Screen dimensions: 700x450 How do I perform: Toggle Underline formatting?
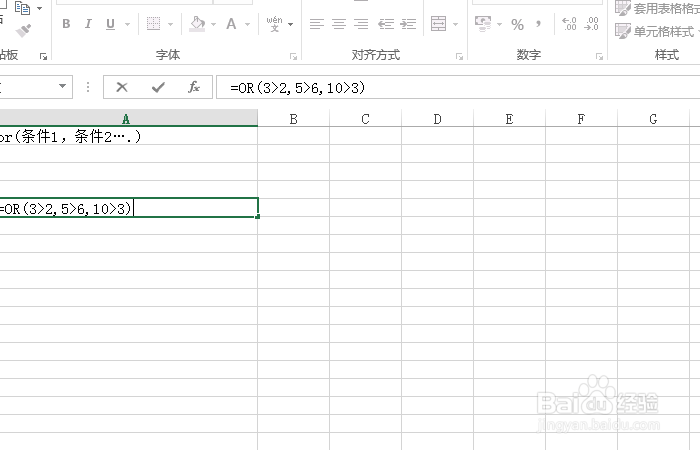110,24
